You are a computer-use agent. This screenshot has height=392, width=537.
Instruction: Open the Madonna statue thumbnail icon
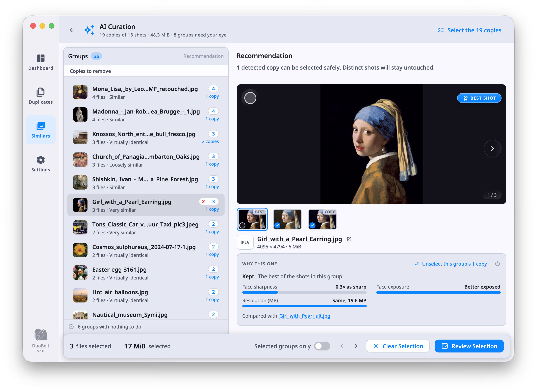(x=80, y=115)
